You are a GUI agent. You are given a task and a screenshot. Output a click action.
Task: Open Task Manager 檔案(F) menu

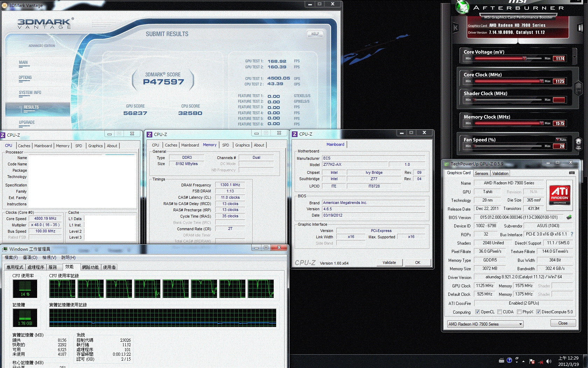11,258
